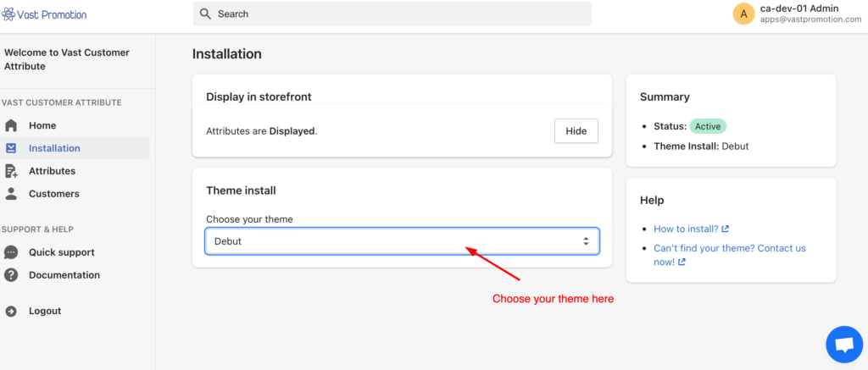This screenshot has width=868, height=370.
Task: Open the blue chat widget bubble
Action: 843,345
